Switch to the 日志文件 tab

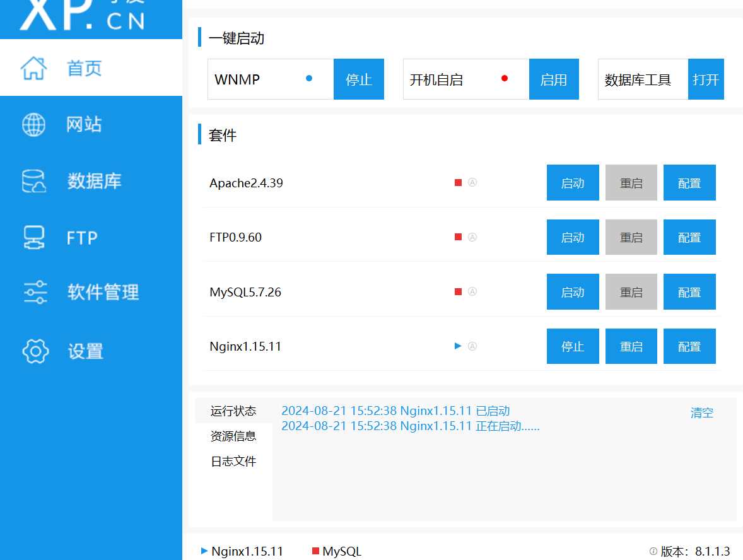(233, 461)
